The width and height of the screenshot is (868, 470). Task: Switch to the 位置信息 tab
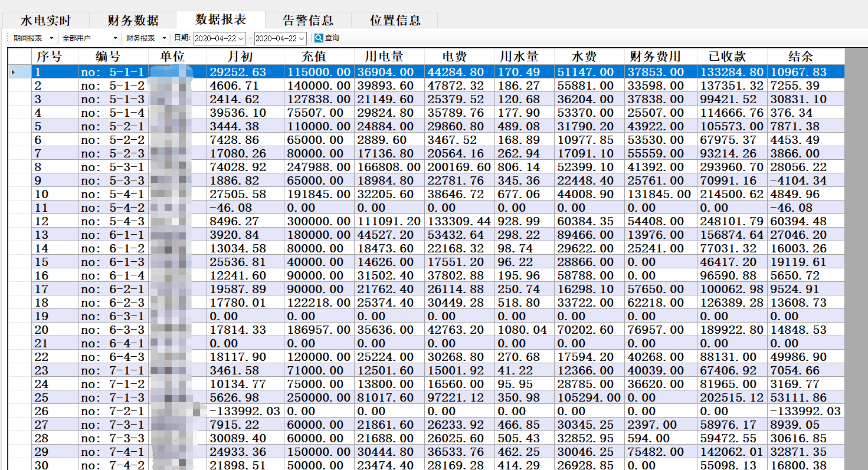pos(394,19)
